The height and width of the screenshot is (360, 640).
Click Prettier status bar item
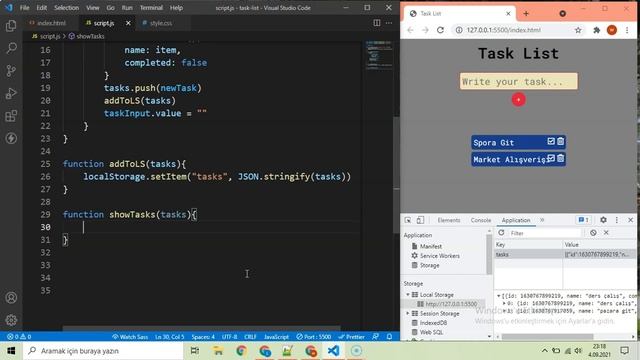[351, 337]
